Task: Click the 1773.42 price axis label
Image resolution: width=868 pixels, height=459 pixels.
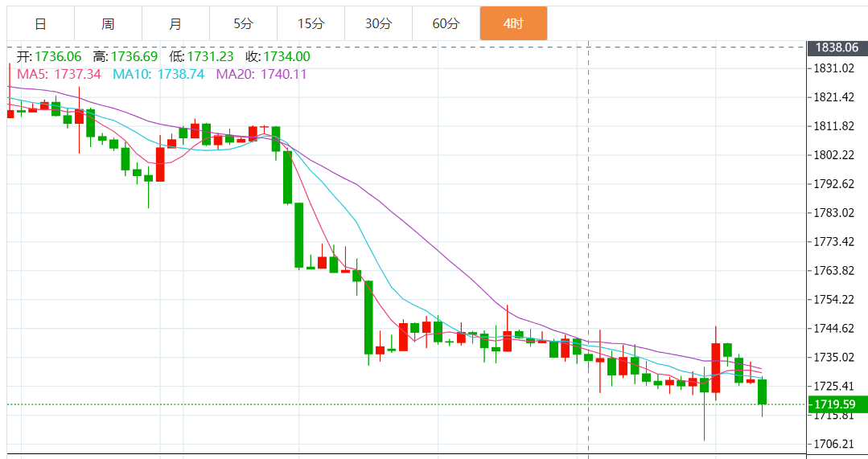Action: tap(833, 242)
